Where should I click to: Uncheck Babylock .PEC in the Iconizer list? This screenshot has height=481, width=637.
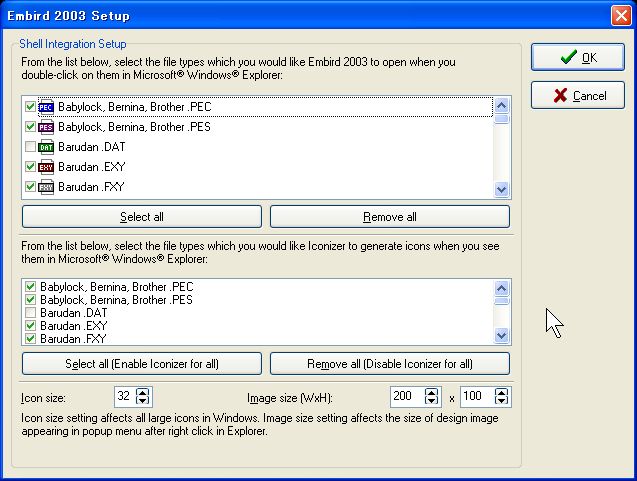click(30, 286)
